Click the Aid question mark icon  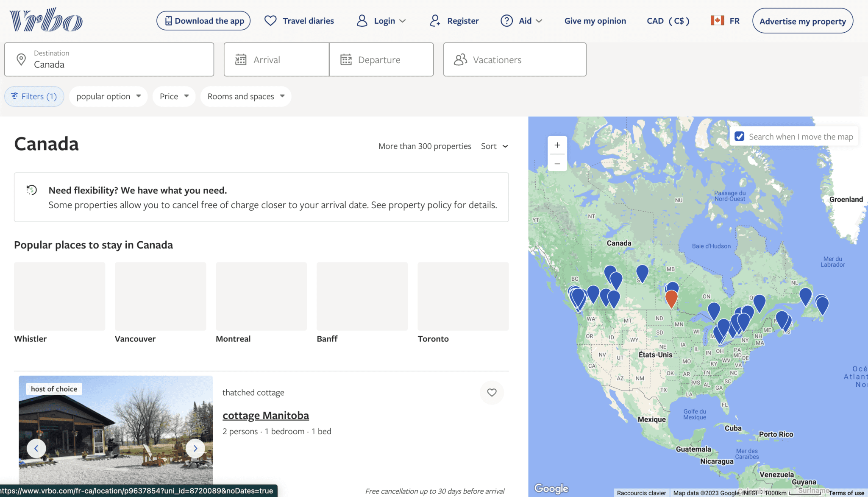(x=506, y=21)
